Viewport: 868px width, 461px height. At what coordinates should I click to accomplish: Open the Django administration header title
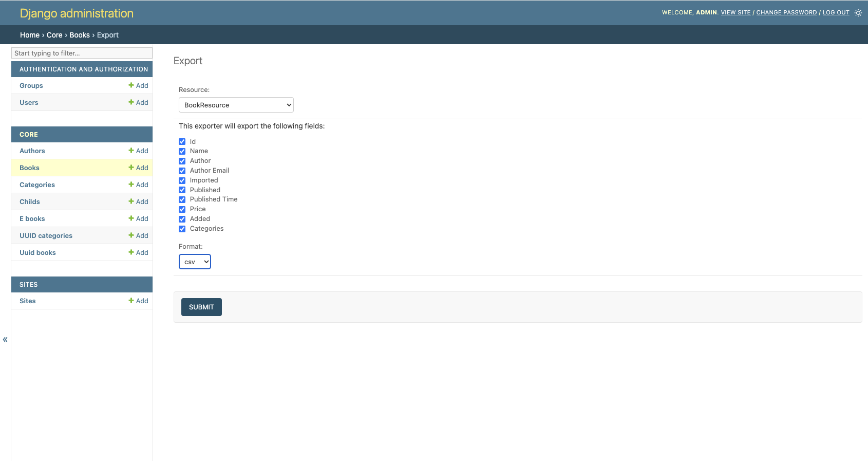[77, 13]
